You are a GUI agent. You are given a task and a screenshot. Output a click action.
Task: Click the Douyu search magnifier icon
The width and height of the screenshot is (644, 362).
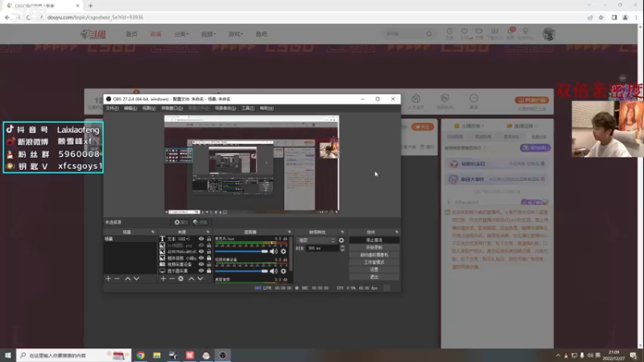pos(429,34)
